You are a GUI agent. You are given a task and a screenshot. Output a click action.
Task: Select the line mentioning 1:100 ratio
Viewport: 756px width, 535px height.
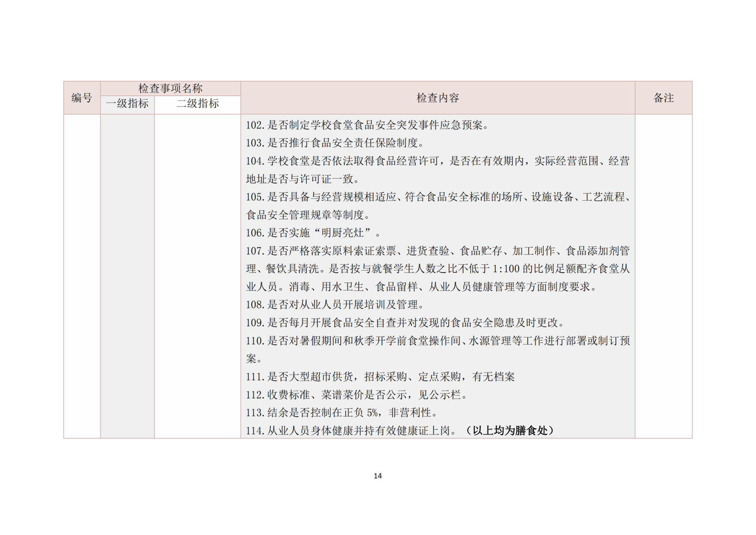tap(438, 269)
